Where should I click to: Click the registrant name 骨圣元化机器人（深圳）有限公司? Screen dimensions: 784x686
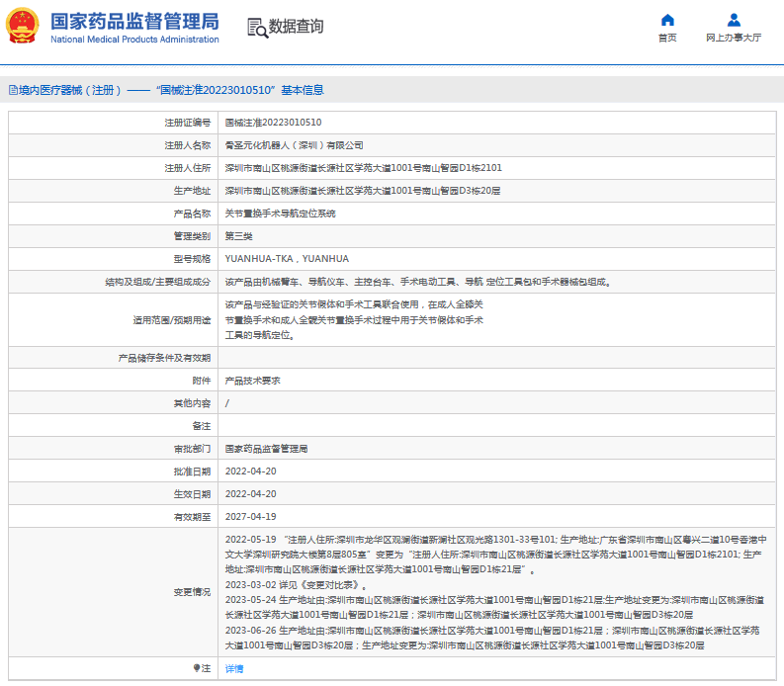(294, 145)
